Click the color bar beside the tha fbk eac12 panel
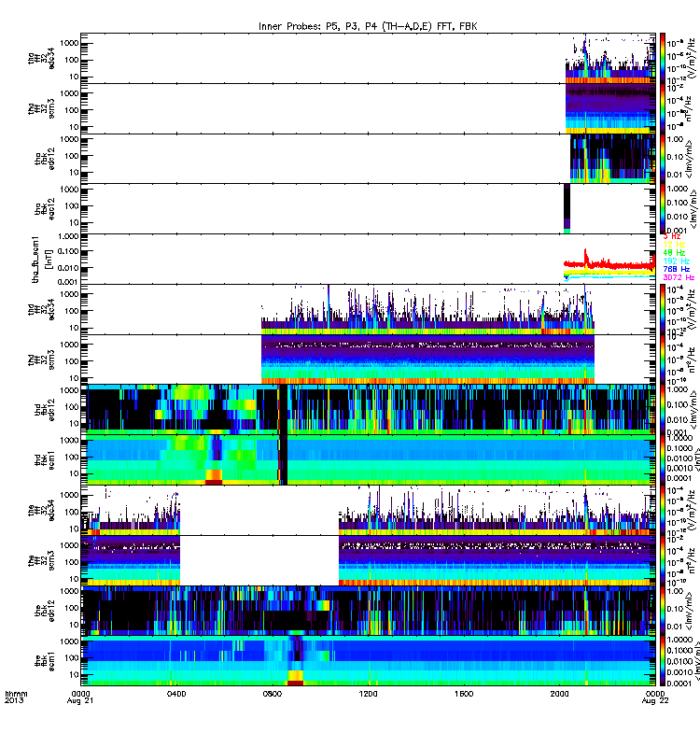 pyautogui.click(x=663, y=208)
